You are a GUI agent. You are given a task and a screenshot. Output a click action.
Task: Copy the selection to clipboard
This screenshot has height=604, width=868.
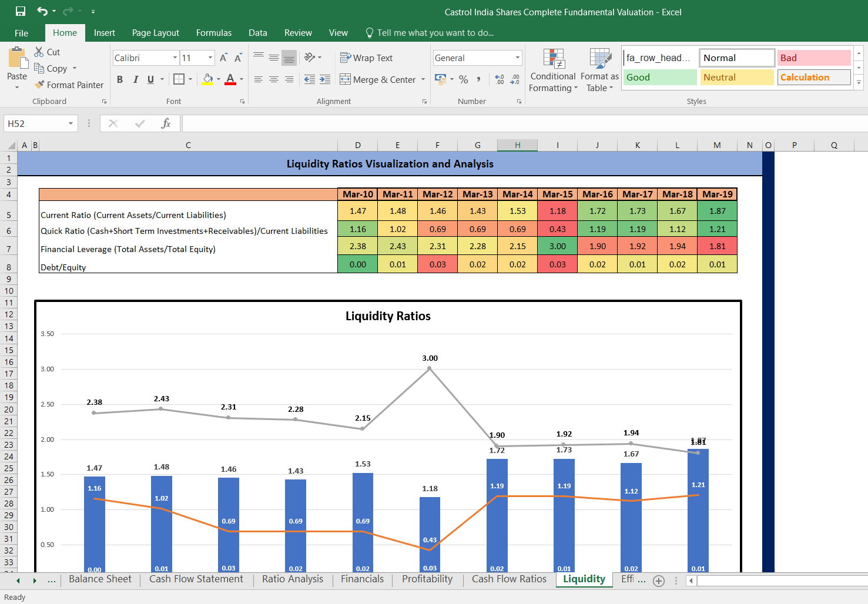[51, 68]
